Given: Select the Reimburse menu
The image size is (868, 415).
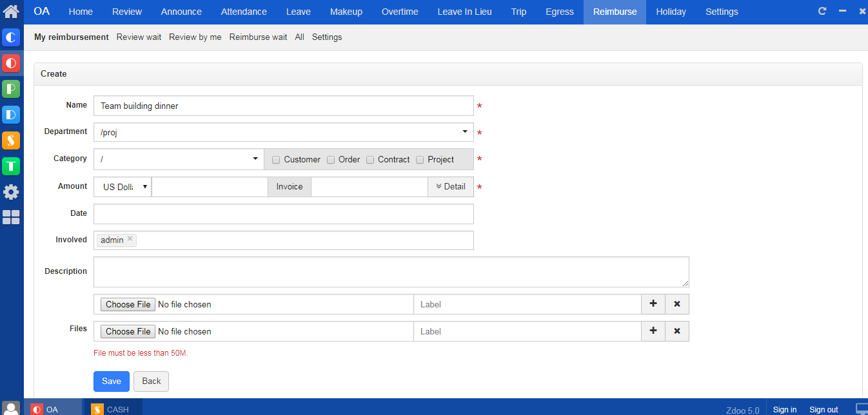Looking at the screenshot, I should click(x=615, y=12).
